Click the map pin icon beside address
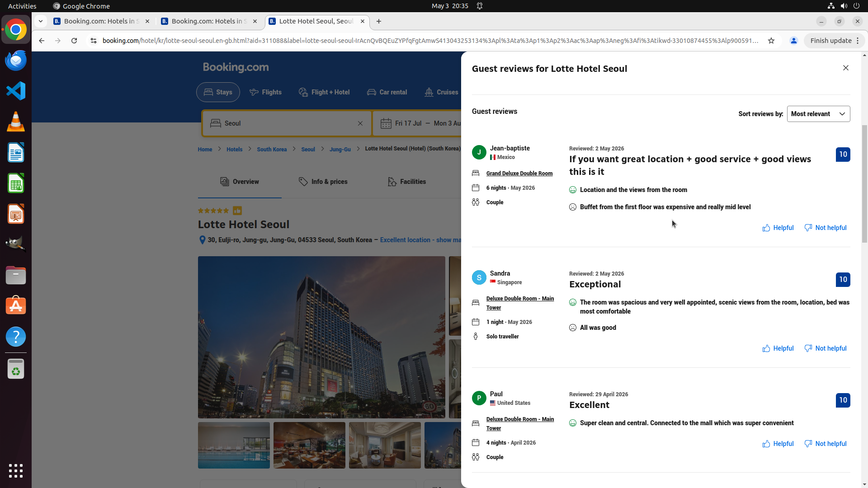868x488 pixels. (x=202, y=240)
